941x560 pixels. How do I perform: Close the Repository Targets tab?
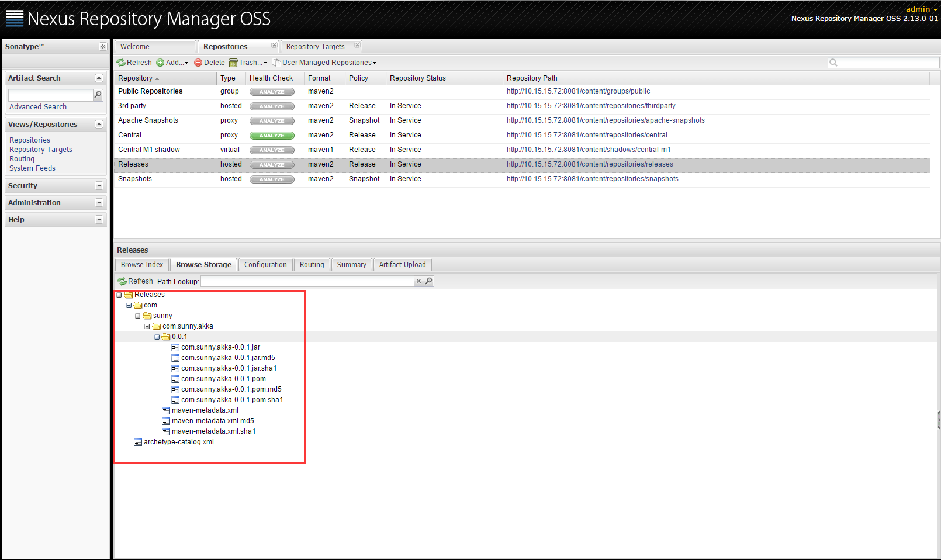357,45
